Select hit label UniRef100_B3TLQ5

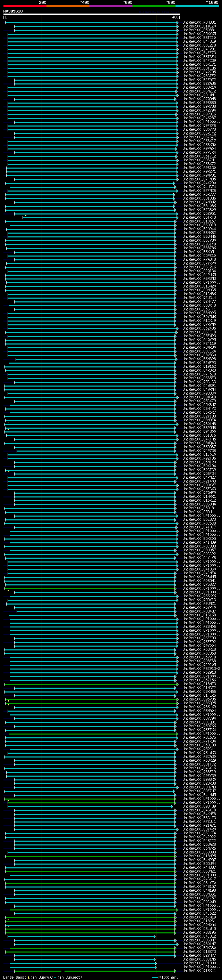(199, 68)
